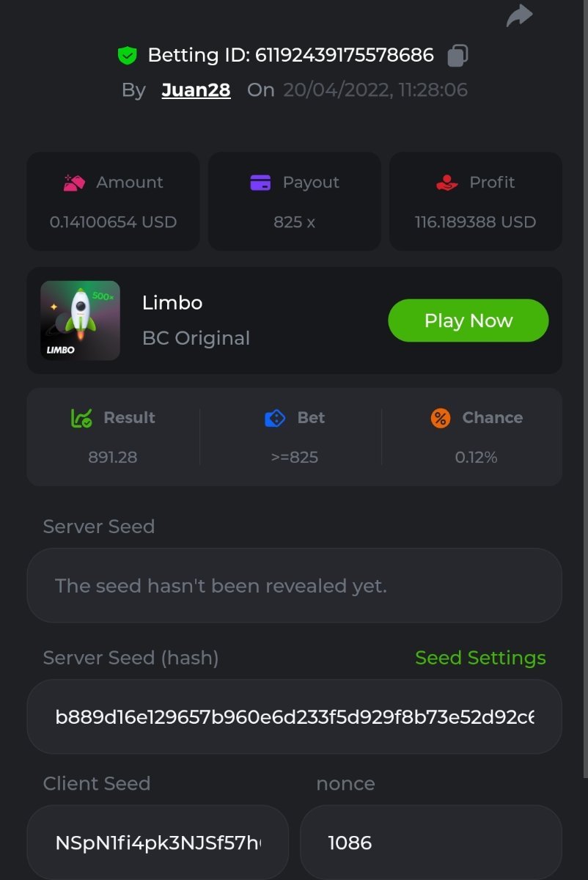Select the Server Seed hash field
This screenshot has height=880, width=588.
294,716
